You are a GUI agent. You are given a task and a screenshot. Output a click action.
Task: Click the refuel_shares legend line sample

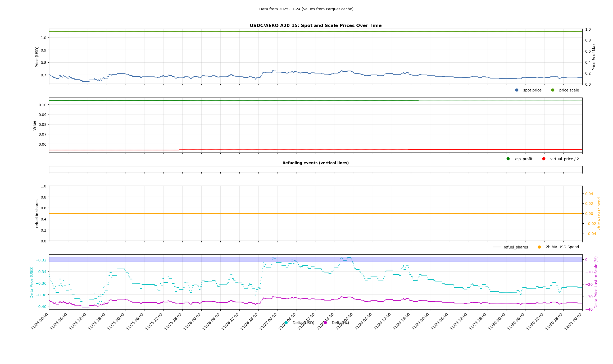497,247
